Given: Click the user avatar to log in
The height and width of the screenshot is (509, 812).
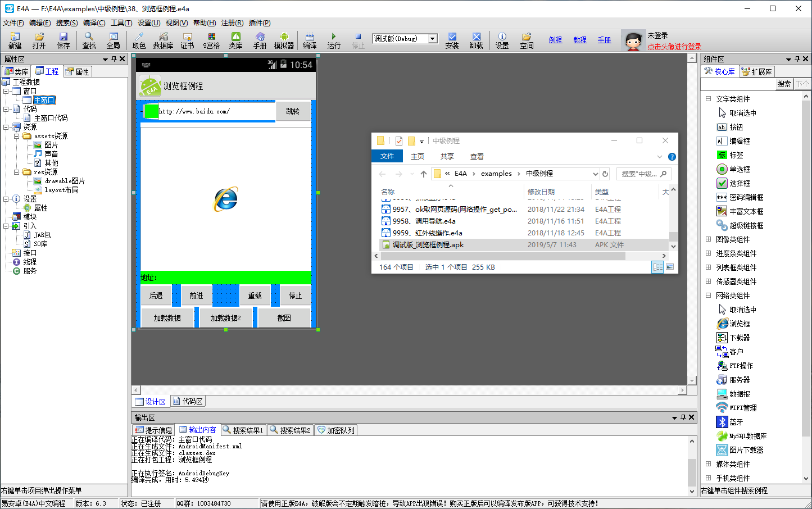Looking at the screenshot, I should [633, 41].
